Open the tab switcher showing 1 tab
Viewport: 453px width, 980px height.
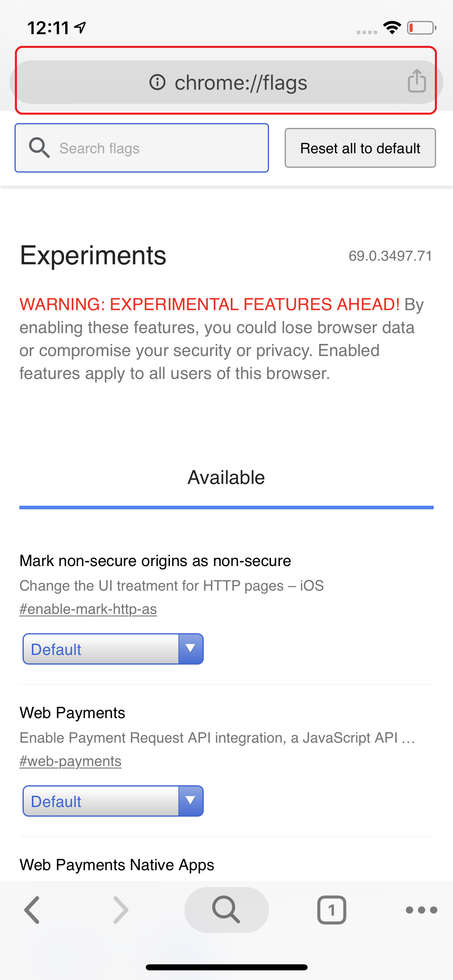pyautogui.click(x=331, y=910)
